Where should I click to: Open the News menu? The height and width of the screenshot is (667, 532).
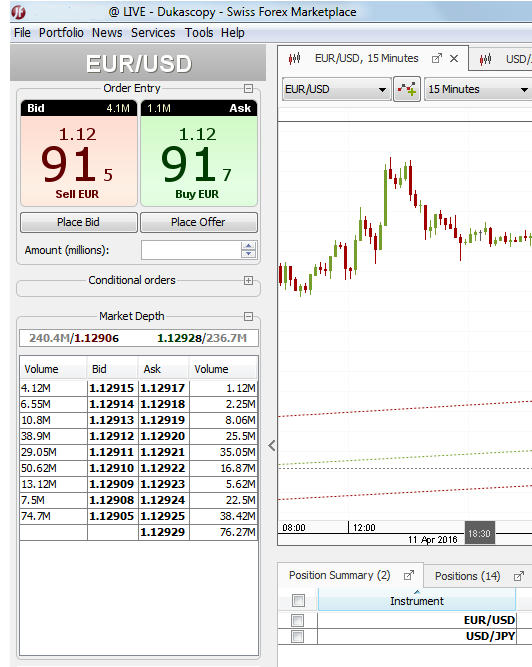pyautogui.click(x=107, y=33)
